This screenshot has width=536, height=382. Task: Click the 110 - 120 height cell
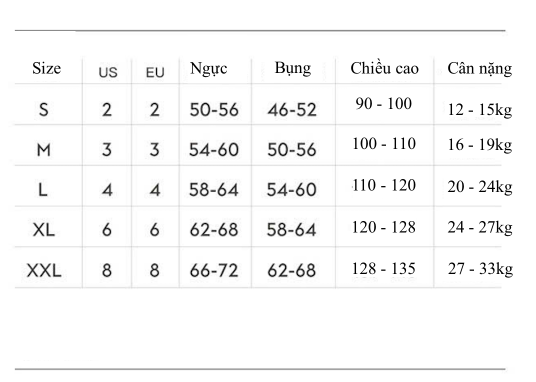click(384, 185)
